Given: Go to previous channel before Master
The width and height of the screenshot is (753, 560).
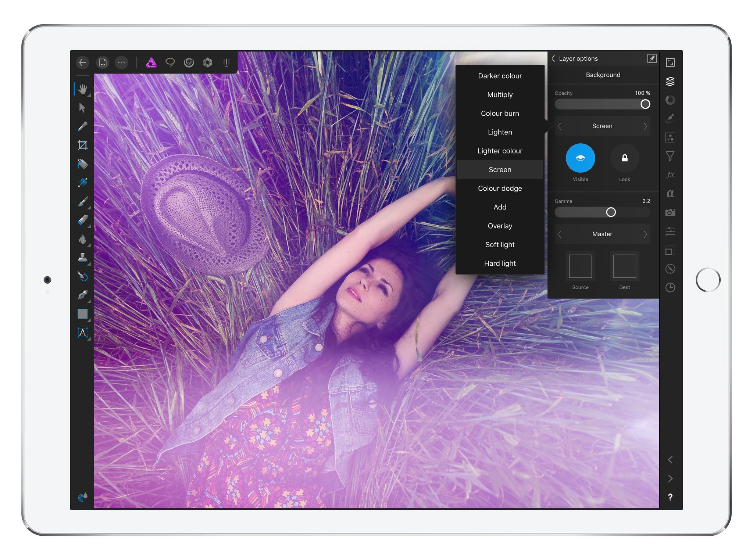Looking at the screenshot, I should coord(560,234).
